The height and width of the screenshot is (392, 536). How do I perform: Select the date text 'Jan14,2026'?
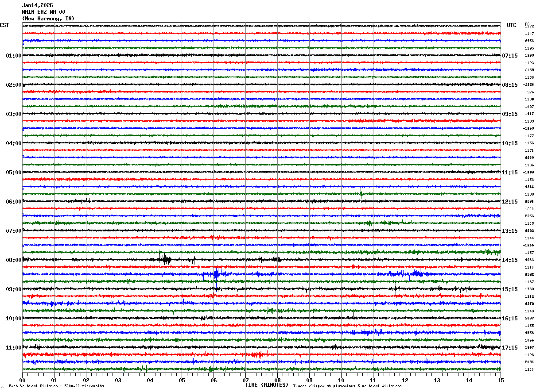37,5
